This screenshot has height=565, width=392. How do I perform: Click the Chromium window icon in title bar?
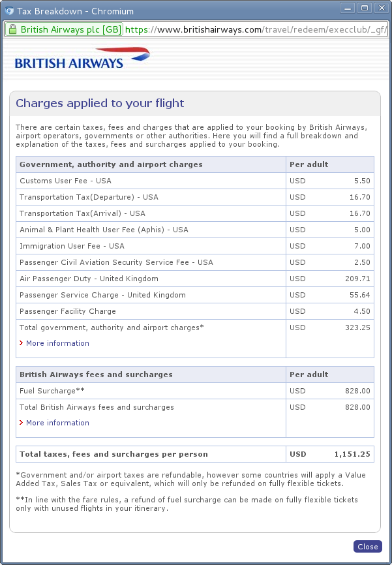8,11
